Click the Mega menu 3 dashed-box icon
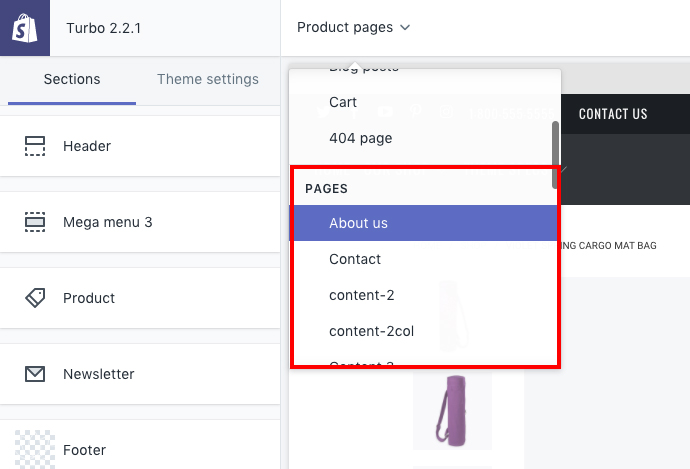This screenshot has width=690, height=469. tap(35, 222)
